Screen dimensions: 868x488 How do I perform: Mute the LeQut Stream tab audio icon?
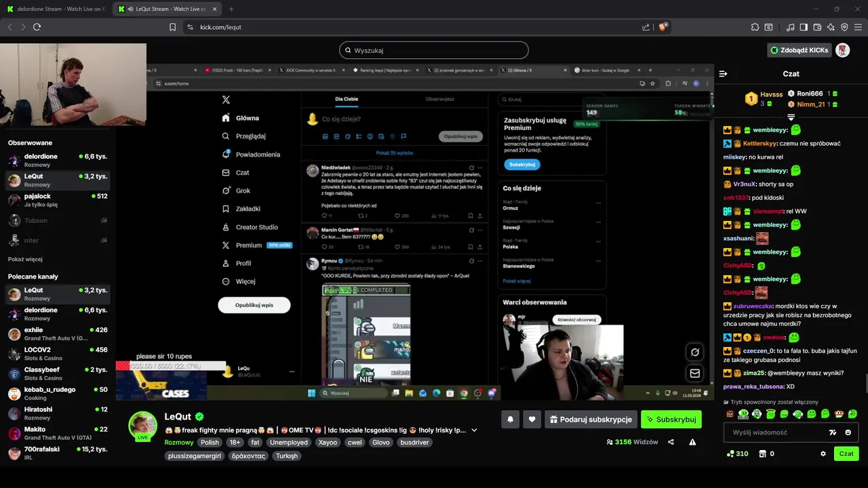pyautogui.click(x=130, y=9)
